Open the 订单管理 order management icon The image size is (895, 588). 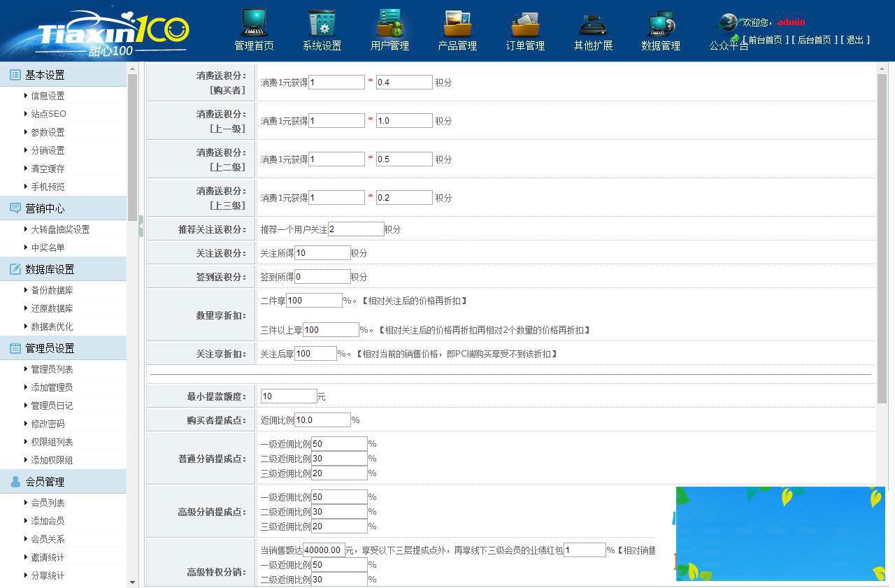[524, 29]
